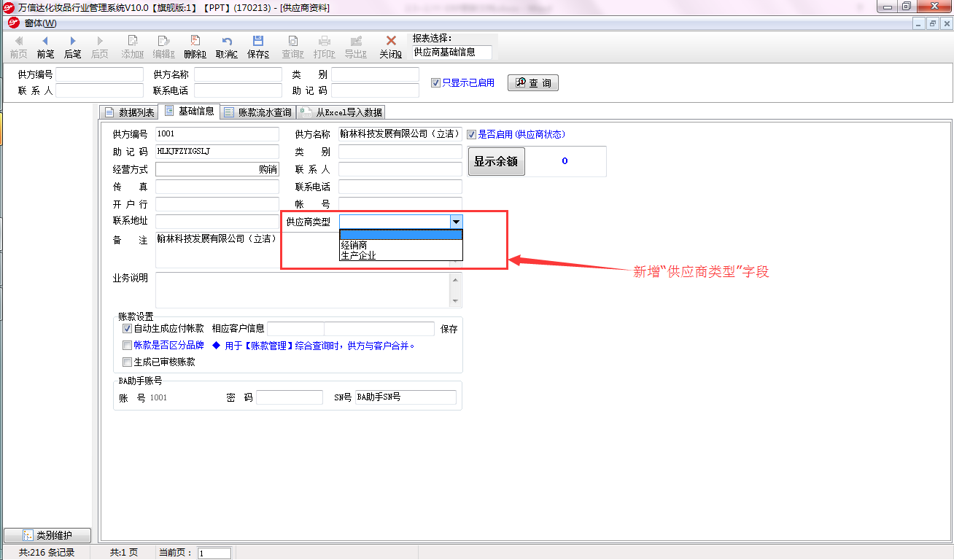Click 助记码 field HLKJFZYXGSLJ
Image resolution: width=954 pixels, height=560 pixels.
(217, 152)
